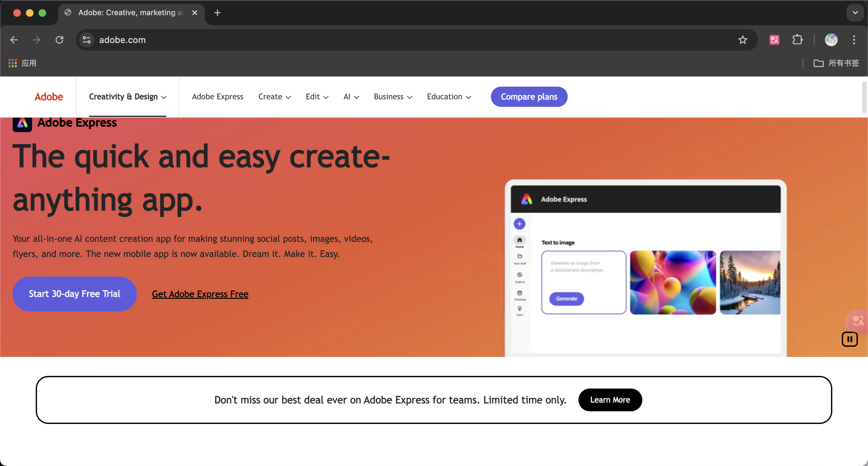Select the Adobe top-level menu item

pyautogui.click(x=48, y=96)
